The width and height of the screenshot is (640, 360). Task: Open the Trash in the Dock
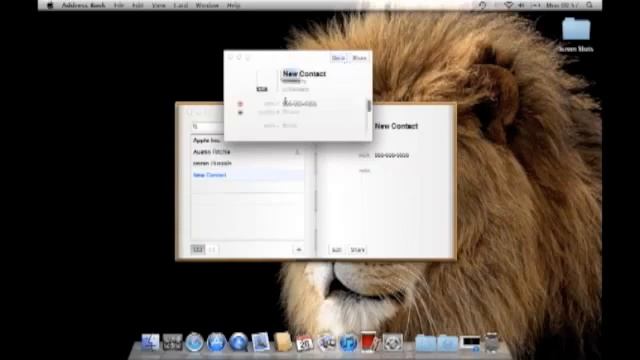click(x=491, y=342)
